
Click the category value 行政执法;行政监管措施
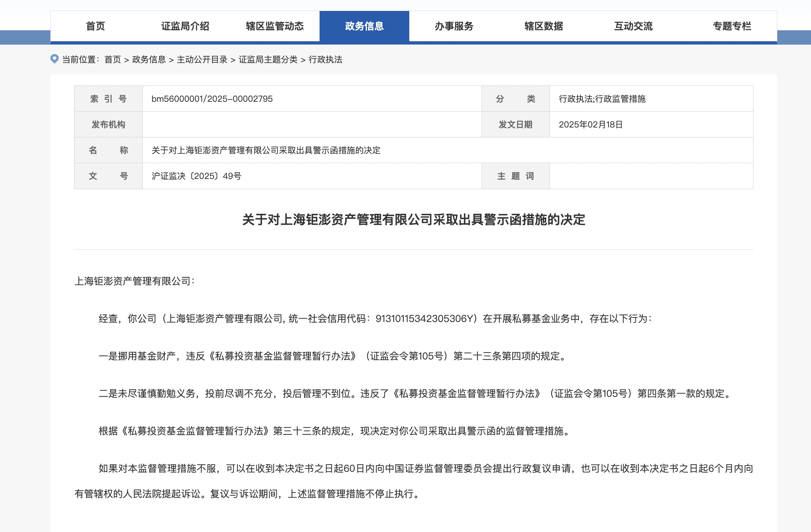click(x=602, y=99)
